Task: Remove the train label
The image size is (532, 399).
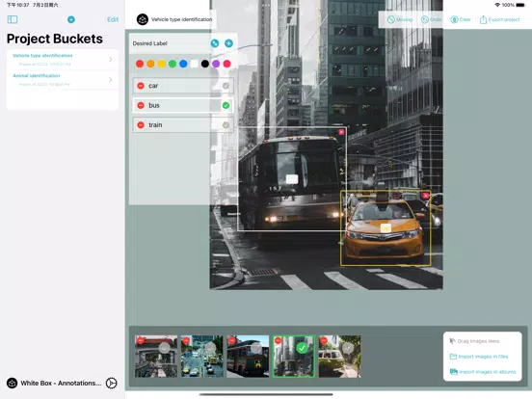Action: (x=141, y=125)
